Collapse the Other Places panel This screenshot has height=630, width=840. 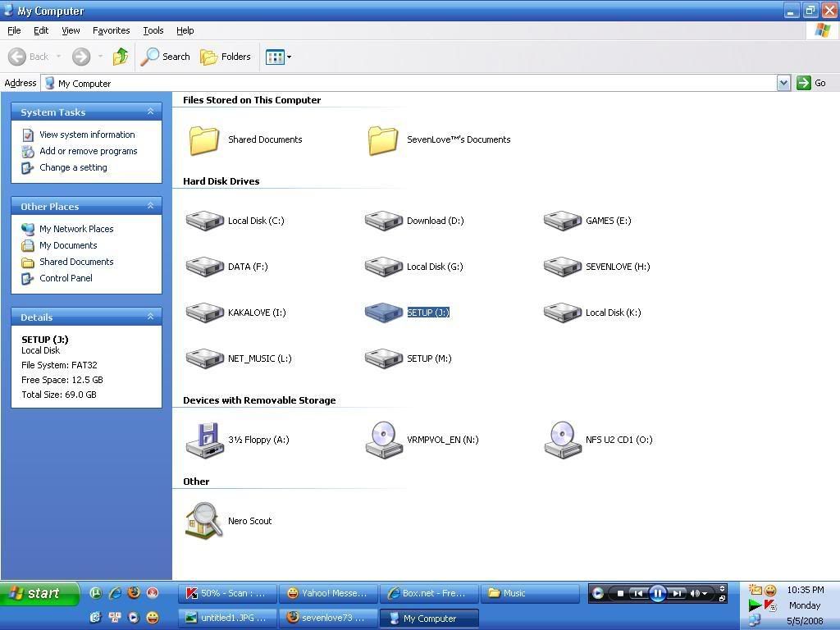click(150, 206)
